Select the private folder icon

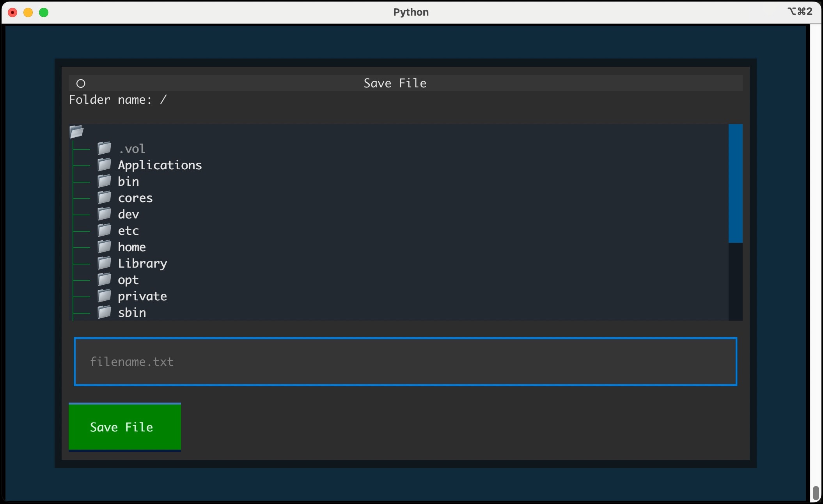pos(105,296)
